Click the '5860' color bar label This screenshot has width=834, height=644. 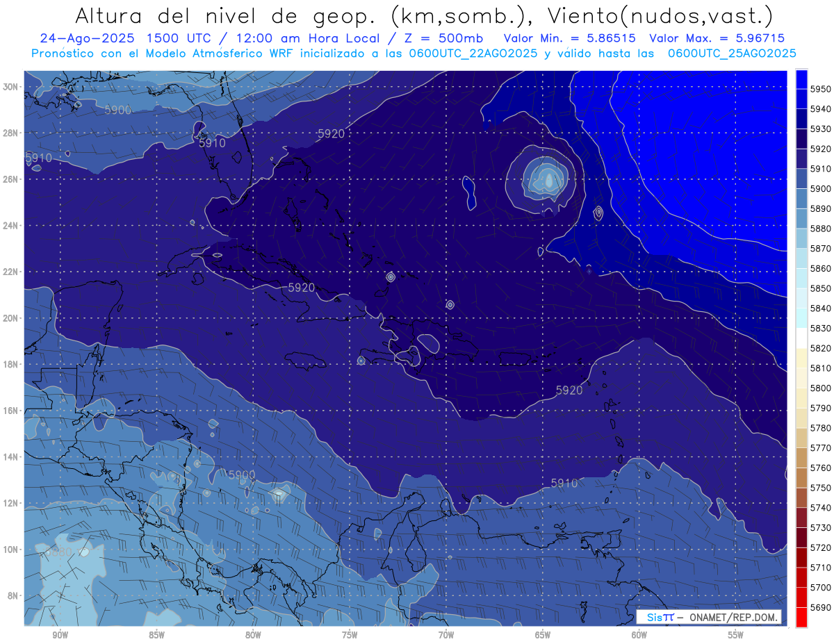pos(820,268)
